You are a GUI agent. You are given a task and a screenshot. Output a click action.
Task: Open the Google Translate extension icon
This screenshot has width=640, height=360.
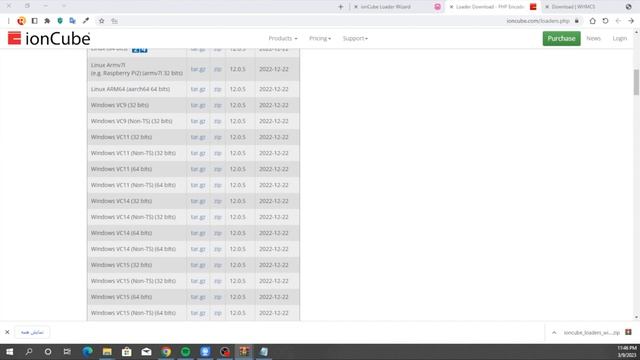point(73,21)
